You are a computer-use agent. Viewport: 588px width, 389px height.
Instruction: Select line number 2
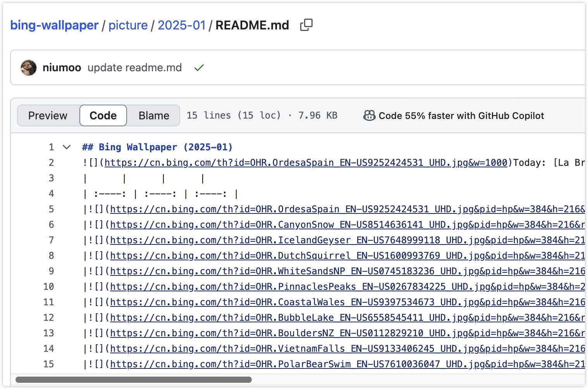coord(51,163)
